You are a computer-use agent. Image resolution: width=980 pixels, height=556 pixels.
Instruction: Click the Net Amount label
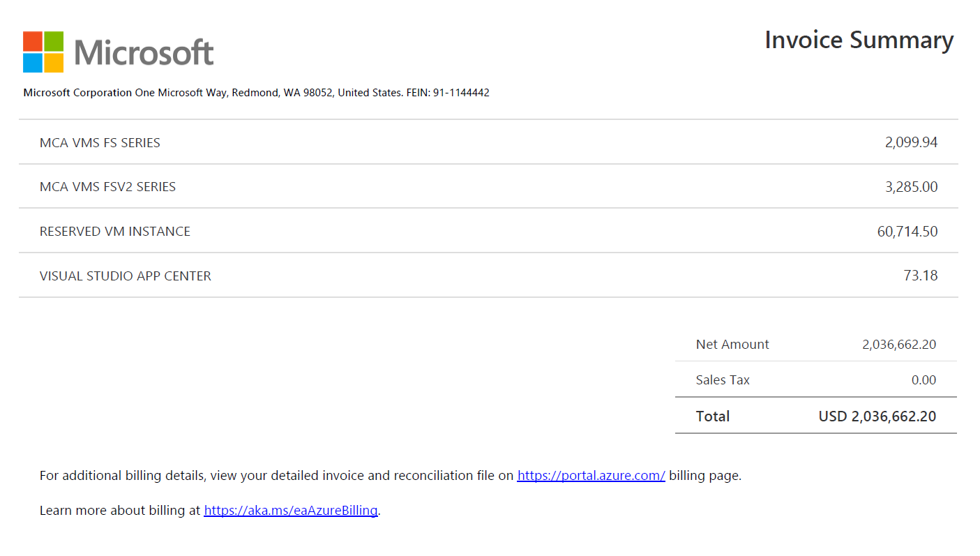coord(732,345)
